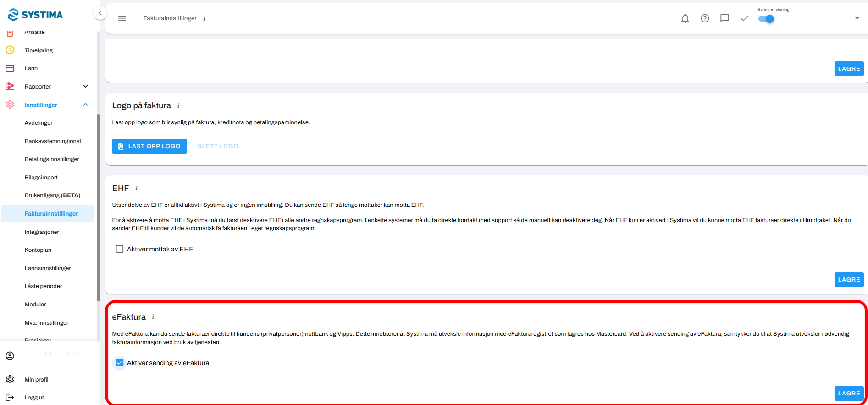Open Min profil
The image size is (868, 405).
(x=36, y=380)
